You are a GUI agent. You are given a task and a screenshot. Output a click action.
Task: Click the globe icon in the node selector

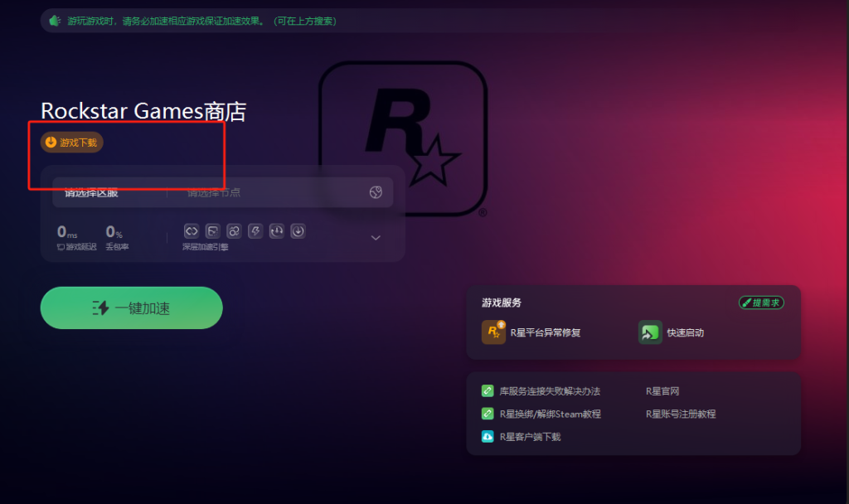[376, 192]
